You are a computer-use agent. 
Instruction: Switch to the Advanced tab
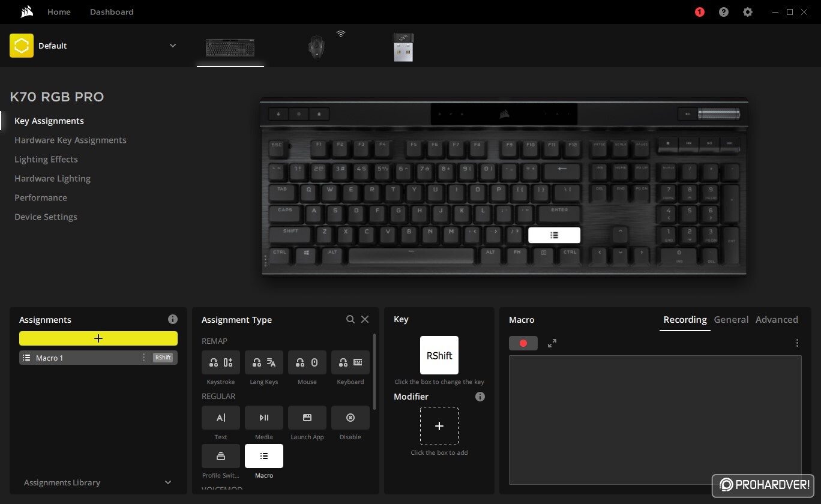pos(777,320)
